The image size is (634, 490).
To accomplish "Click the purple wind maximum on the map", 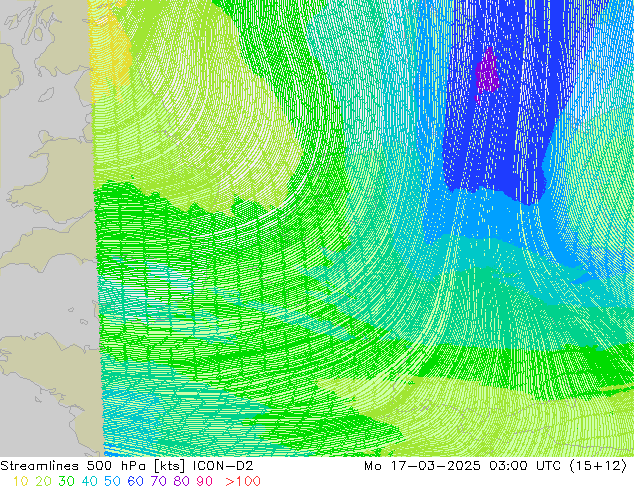I will (x=486, y=74).
